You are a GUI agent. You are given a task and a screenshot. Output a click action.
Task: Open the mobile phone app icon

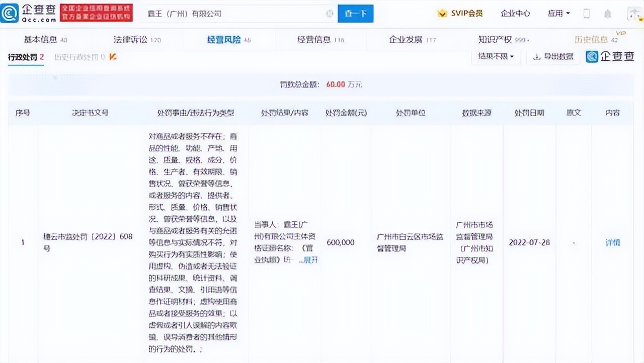(586, 14)
